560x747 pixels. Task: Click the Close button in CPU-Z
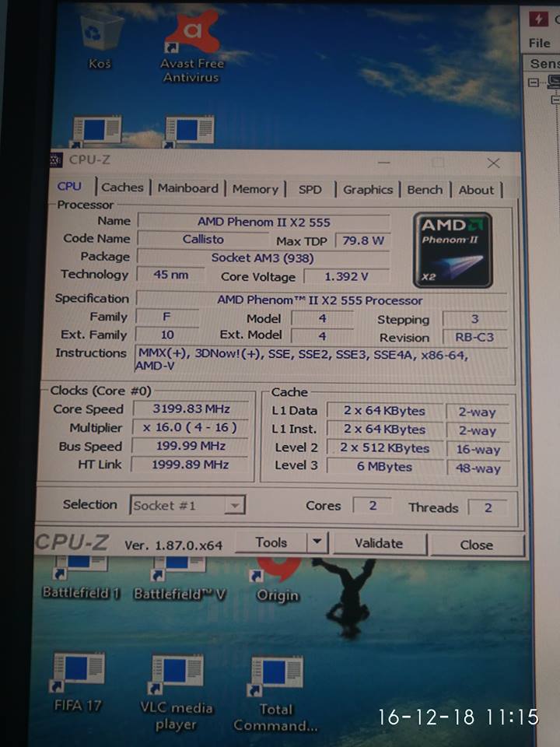pyautogui.click(x=477, y=545)
